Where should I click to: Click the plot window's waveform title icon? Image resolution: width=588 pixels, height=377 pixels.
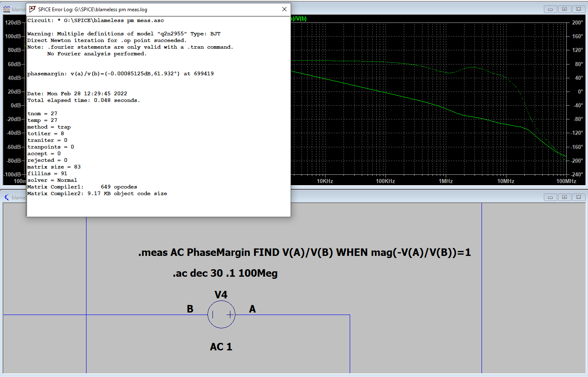click(x=7, y=9)
